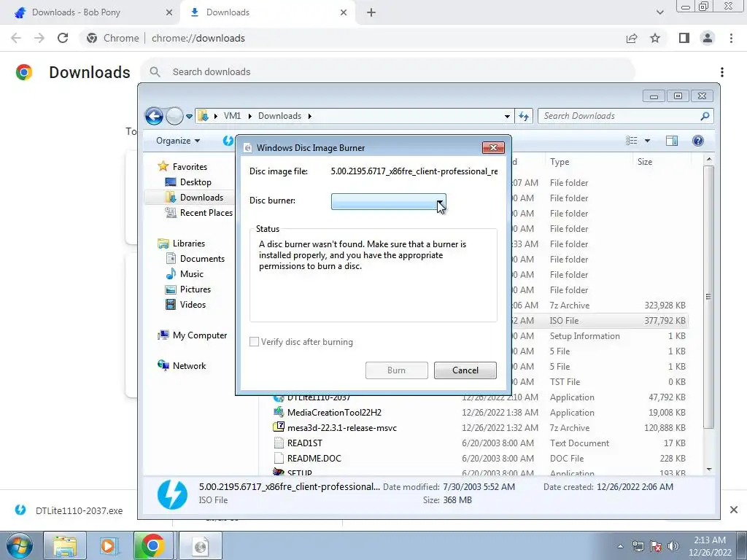Toggle Verify disc after burning checkbox
Image resolution: width=747 pixels, height=560 pixels.
click(x=255, y=342)
